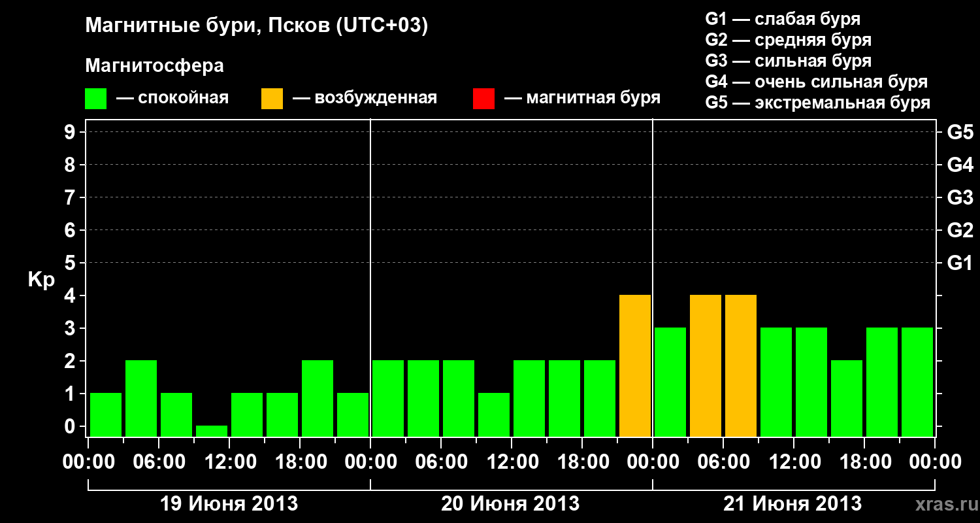
Task: Click the '18:00' time label under 20 June
Action: (582, 462)
